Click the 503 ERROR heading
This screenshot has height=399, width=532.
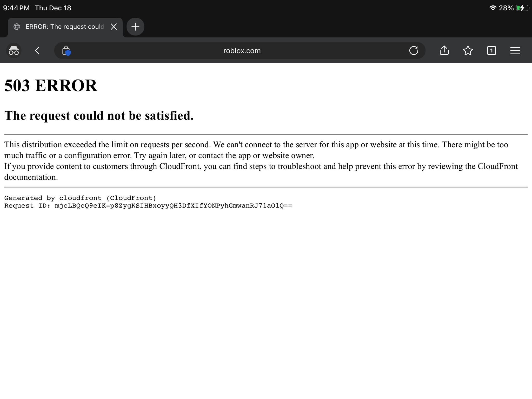[51, 85]
